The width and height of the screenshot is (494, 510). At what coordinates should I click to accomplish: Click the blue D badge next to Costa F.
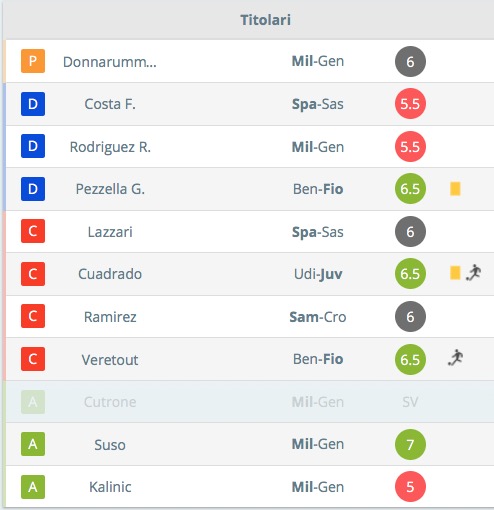tap(33, 104)
